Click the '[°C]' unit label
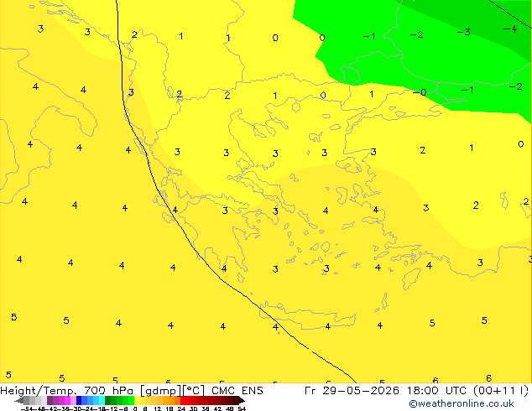 (x=194, y=391)
